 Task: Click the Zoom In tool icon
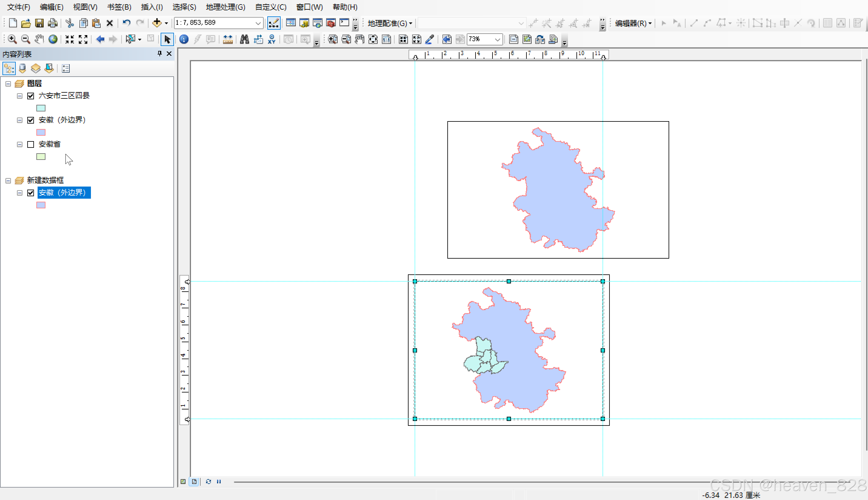(12, 39)
